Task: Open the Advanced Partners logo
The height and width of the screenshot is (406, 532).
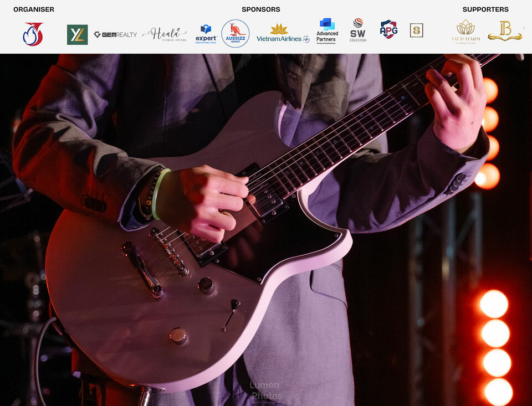Action: (327, 31)
